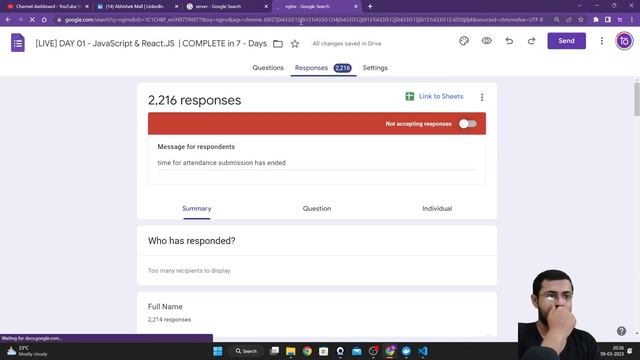Show the Summary view
The height and width of the screenshot is (360, 640).
click(197, 209)
